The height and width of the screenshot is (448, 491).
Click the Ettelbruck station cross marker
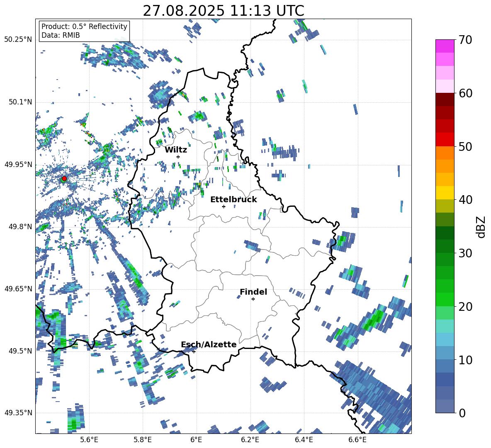click(224, 206)
